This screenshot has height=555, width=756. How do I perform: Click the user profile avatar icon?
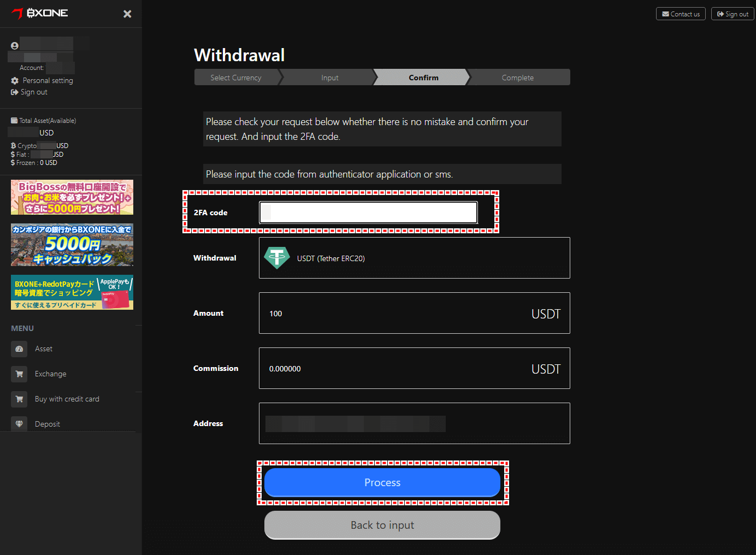click(x=15, y=46)
